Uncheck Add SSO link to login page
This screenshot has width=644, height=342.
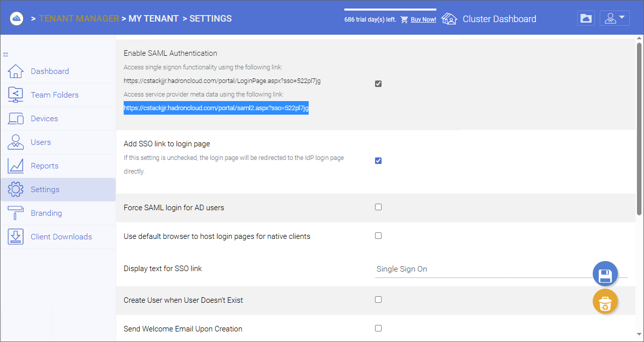coord(378,161)
